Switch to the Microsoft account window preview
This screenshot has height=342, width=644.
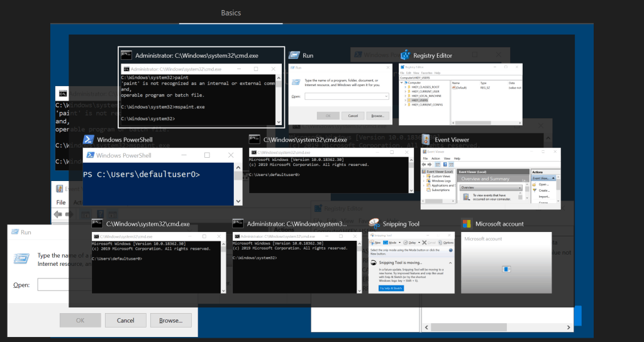coord(506,263)
